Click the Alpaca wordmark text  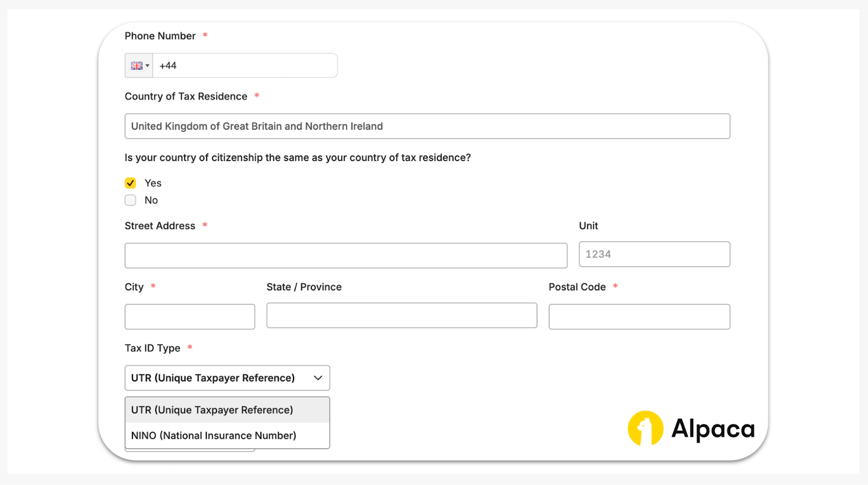pos(713,429)
